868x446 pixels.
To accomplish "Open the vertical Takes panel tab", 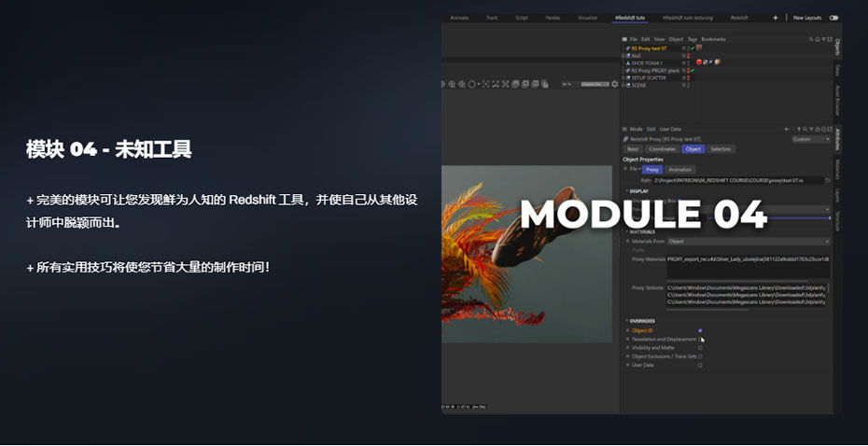I will (837, 69).
